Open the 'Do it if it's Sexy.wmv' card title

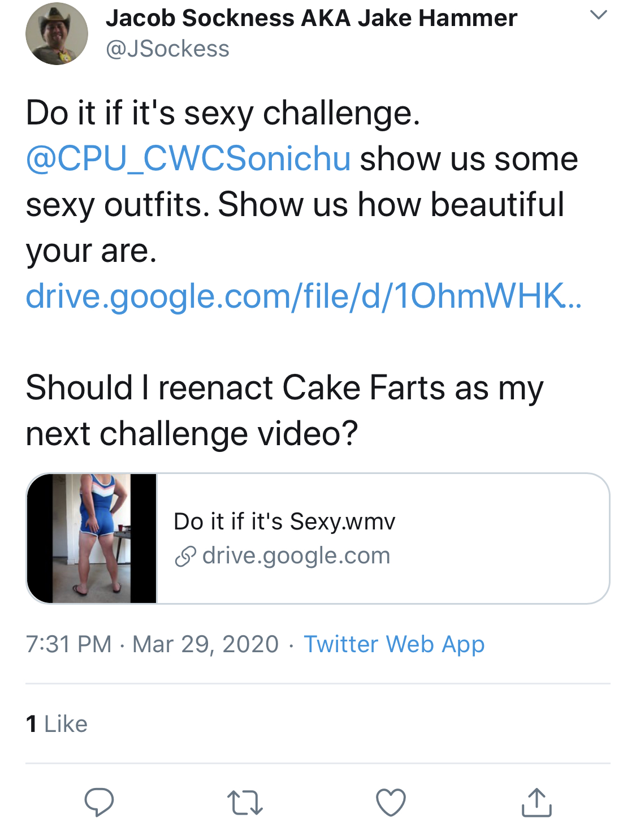(284, 522)
